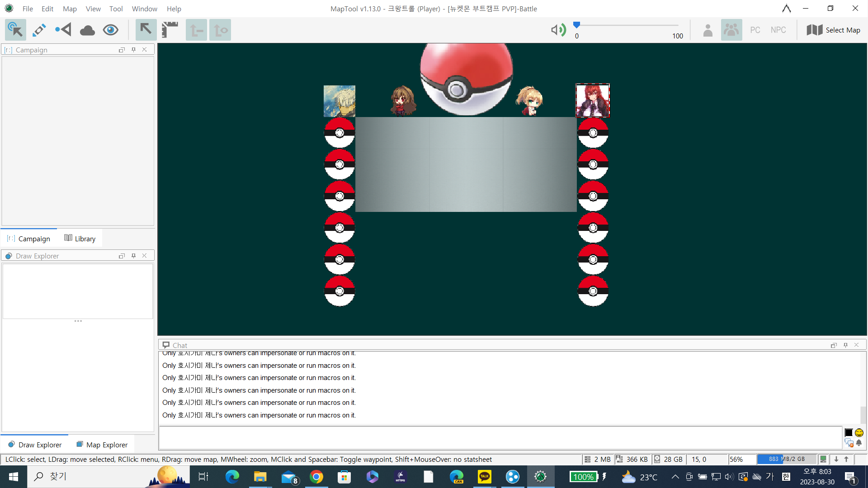This screenshot has width=868, height=488.
Task: Open the Tool menu
Action: pos(116,9)
